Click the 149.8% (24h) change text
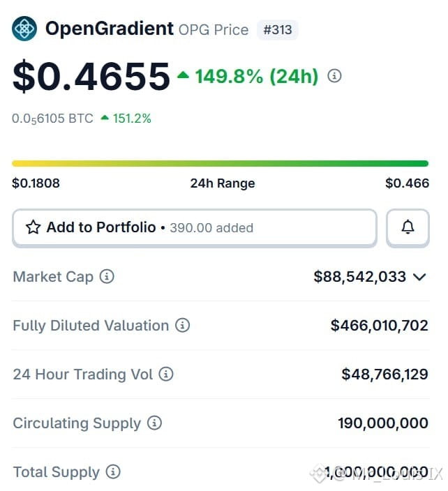 [x=257, y=77]
